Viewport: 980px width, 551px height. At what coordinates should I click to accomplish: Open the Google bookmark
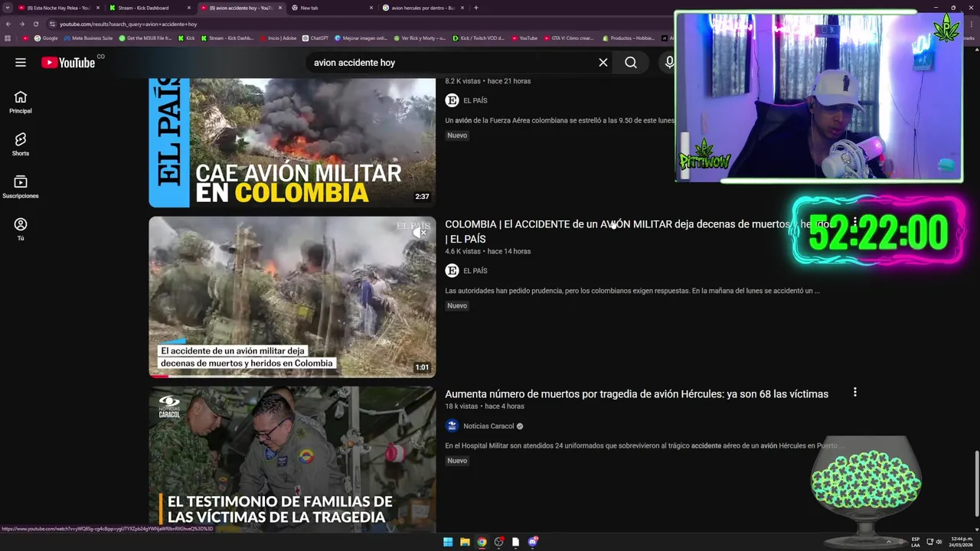[x=46, y=37]
